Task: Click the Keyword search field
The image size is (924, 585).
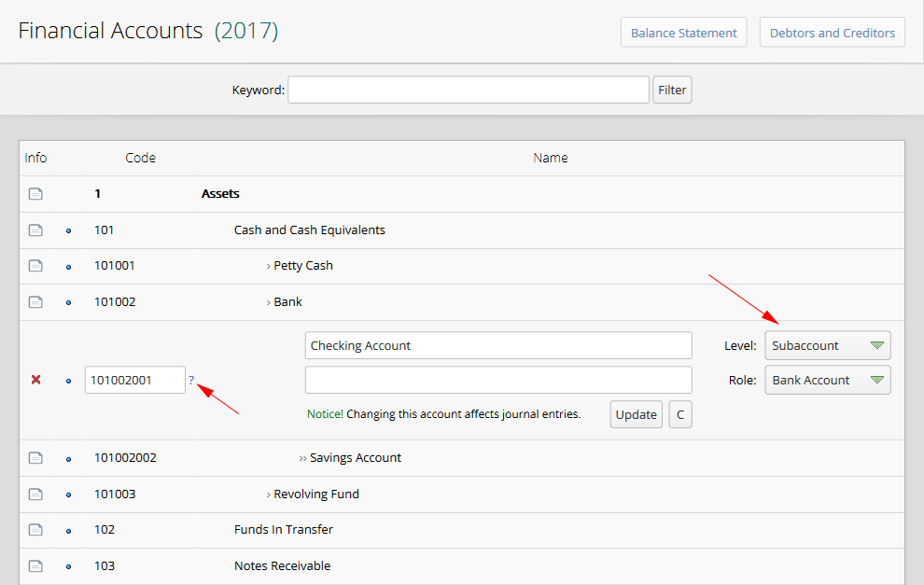Action: click(468, 91)
